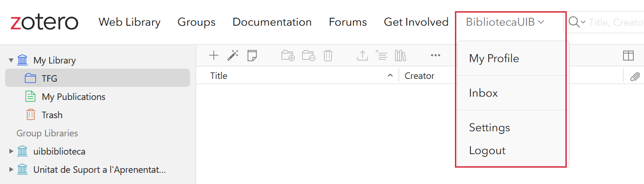Add selected item to collection icon
The width and height of the screenshot is (644, 184).
(288, 56)
